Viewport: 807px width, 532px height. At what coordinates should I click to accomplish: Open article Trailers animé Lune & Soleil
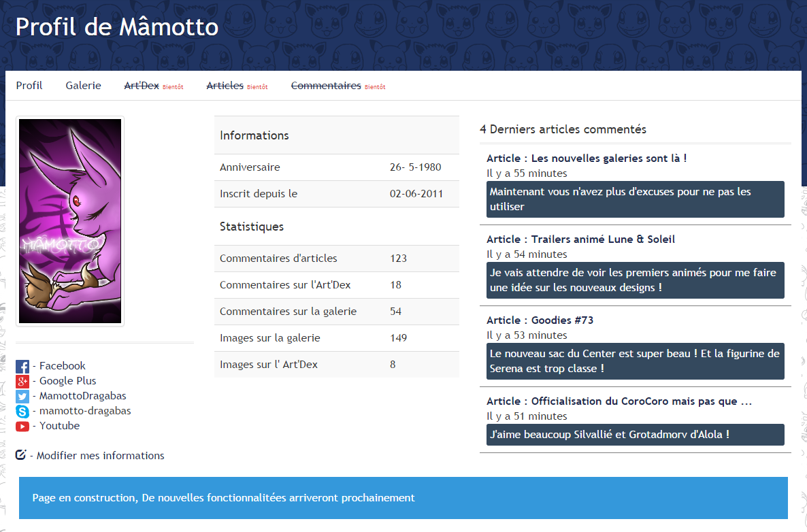(x=580, y=239)
